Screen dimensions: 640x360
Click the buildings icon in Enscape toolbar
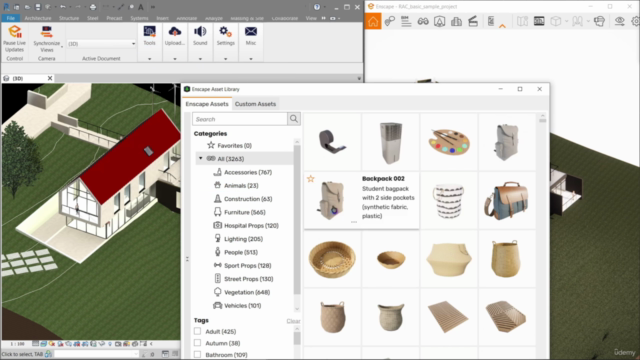click(x=456, y=21)
